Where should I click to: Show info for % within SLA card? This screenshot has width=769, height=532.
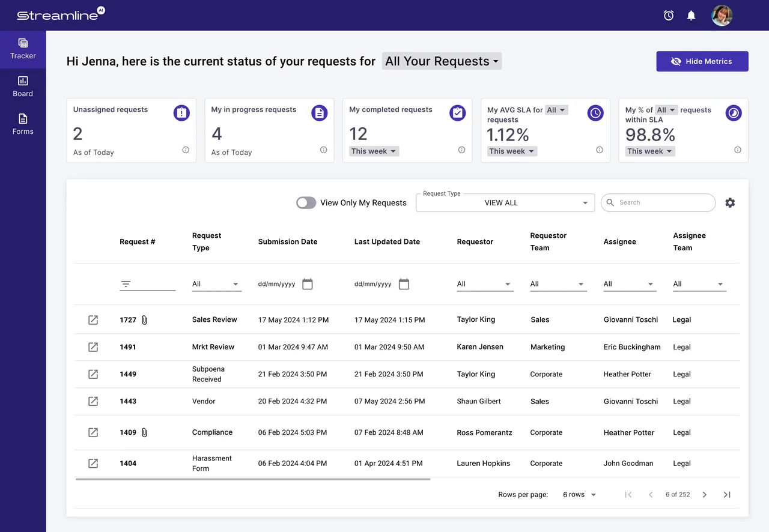[x=738, y=150]
